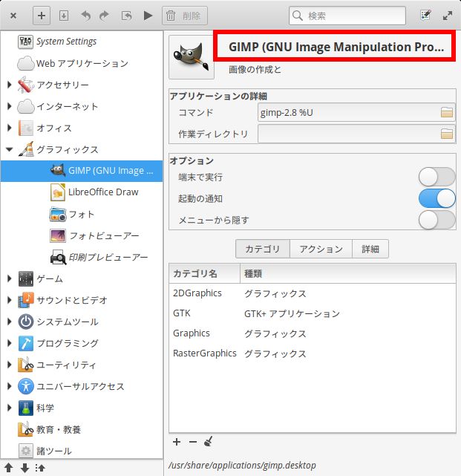The height and width of the screenshot is (476, 461).
Task: Expand the ゲーム category
Action: click(x=10, y=278)
